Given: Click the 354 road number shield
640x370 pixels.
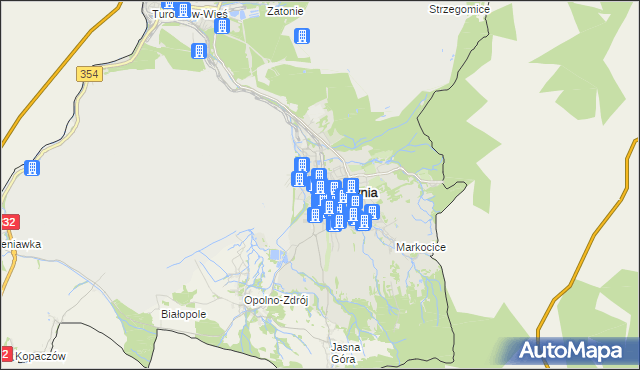Looking at the screenshot, I should [x=89, y=74].
